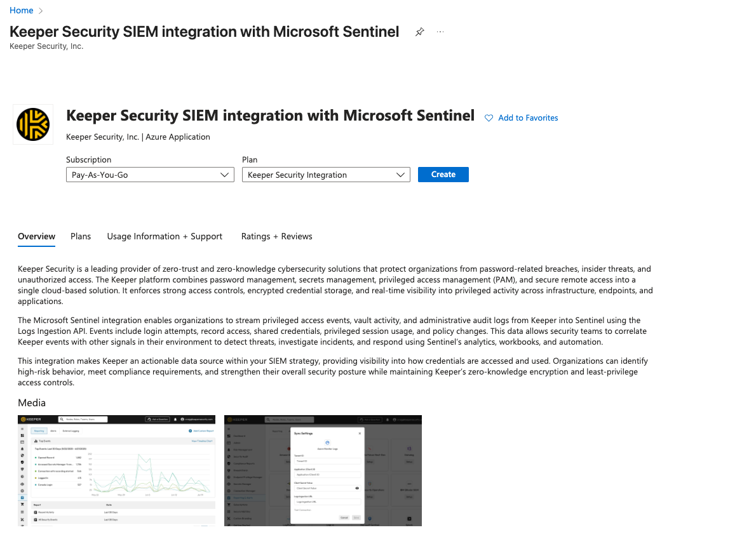
Task: Open the Plans tab
Action: 81,236
